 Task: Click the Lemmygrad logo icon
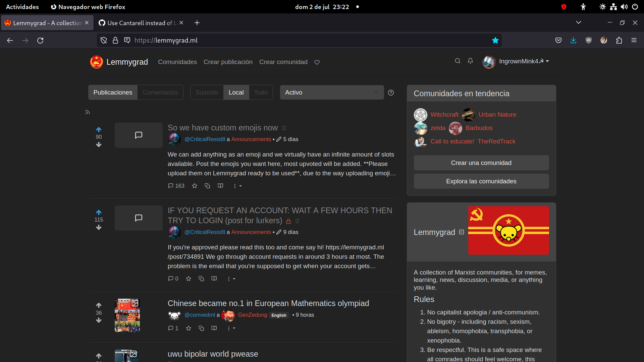point(97,62)
